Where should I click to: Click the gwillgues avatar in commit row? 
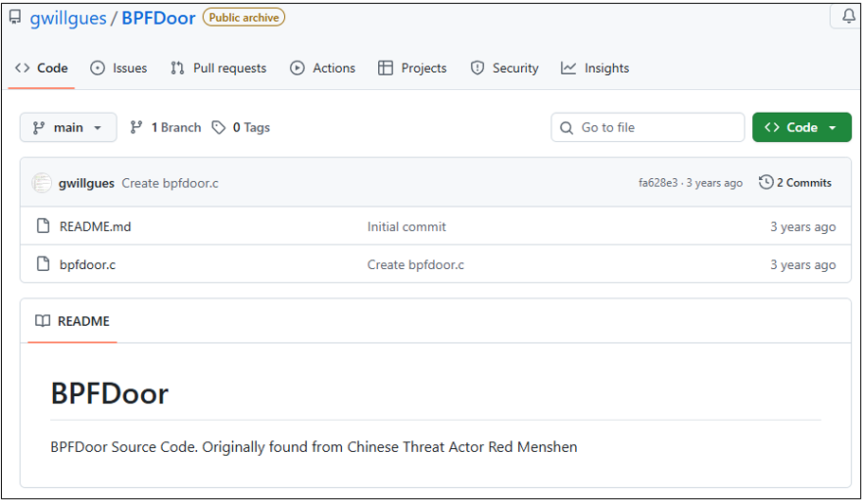coord(42,183)
